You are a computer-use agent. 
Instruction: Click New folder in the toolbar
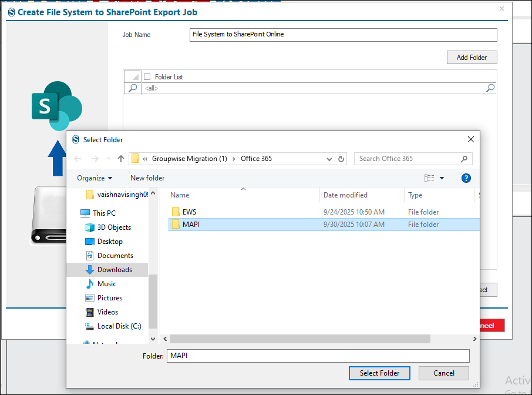[x=147, y=178]
